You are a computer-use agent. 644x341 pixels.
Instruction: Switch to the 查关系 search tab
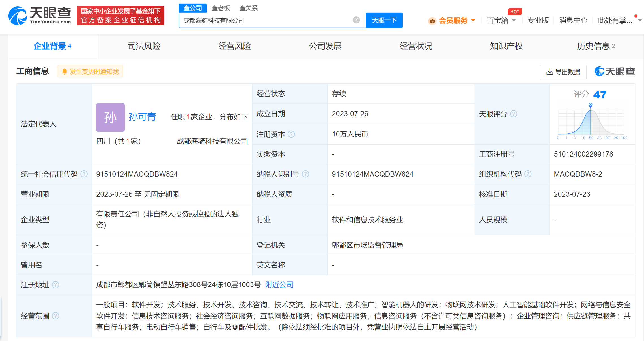[x=249, y=8]
